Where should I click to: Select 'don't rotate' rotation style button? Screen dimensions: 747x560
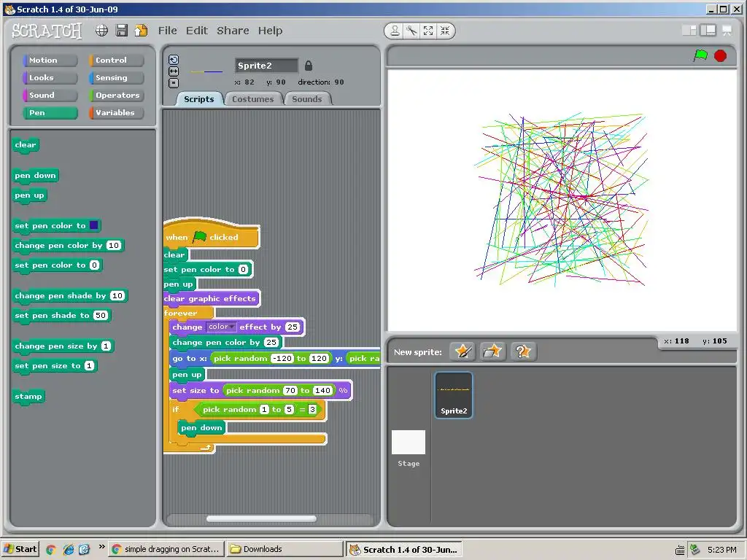174,83
